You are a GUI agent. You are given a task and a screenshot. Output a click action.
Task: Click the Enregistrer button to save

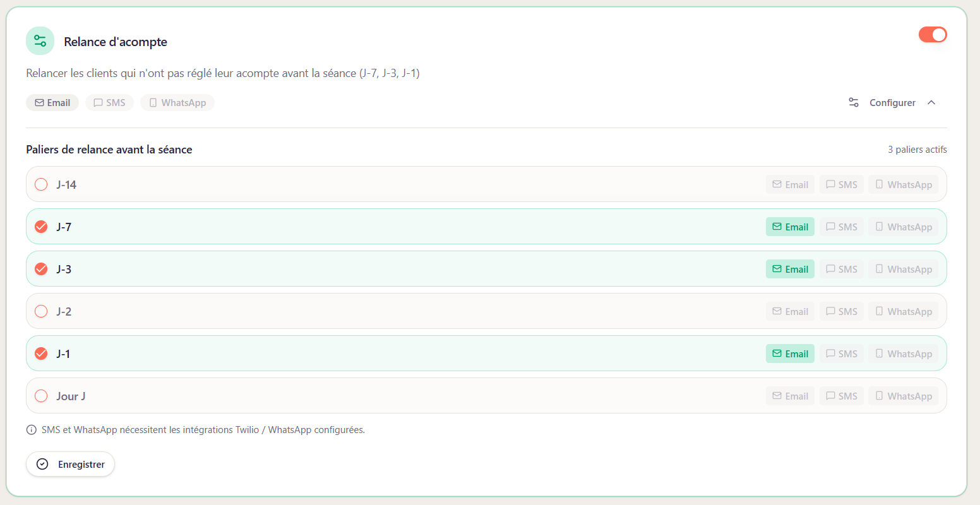pyautogui.click(x=70, y=464)
